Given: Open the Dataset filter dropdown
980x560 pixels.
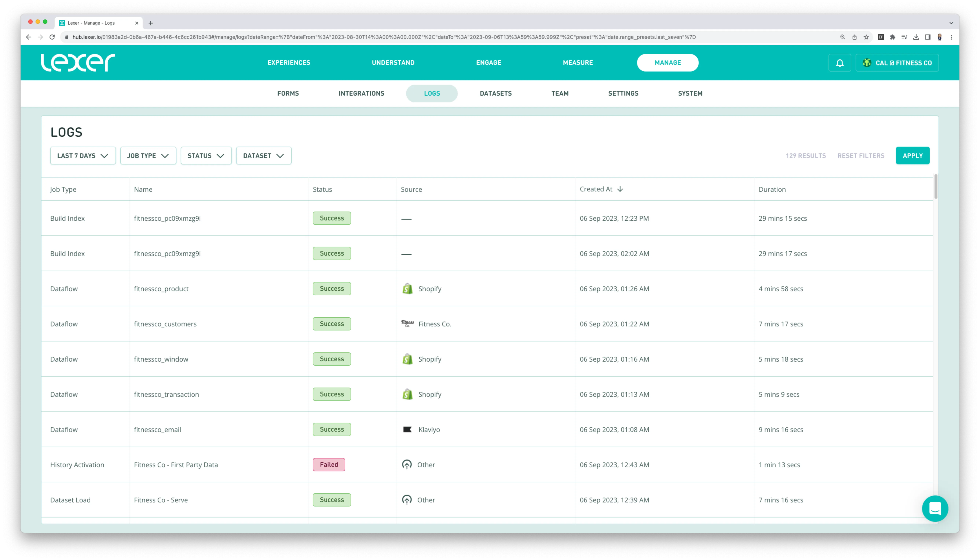Looking at the screenshot, I should coord(264,156).
